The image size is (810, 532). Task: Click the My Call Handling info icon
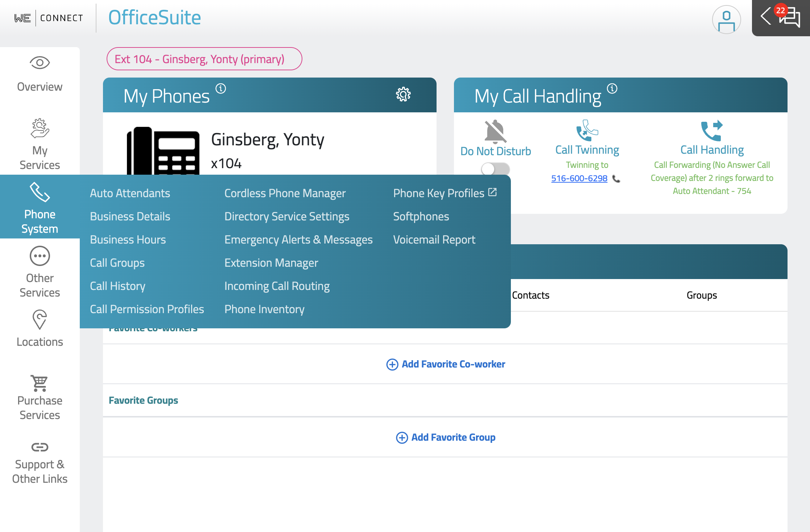(612, 88)
